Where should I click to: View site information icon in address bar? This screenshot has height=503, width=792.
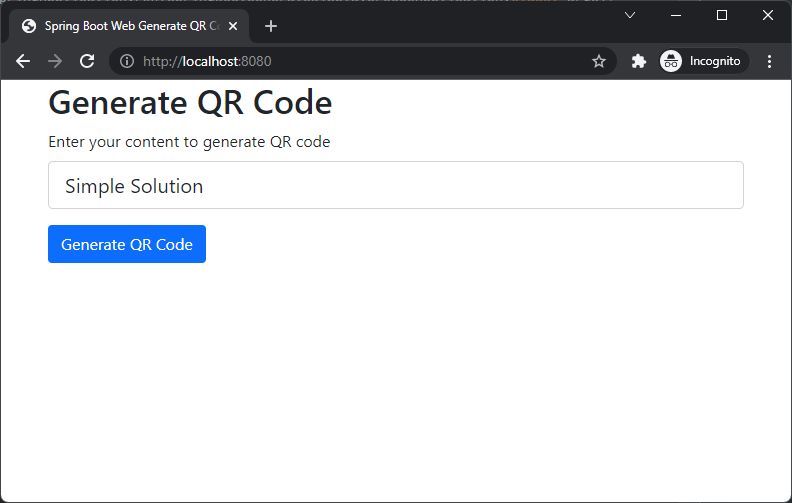[127, 61]
